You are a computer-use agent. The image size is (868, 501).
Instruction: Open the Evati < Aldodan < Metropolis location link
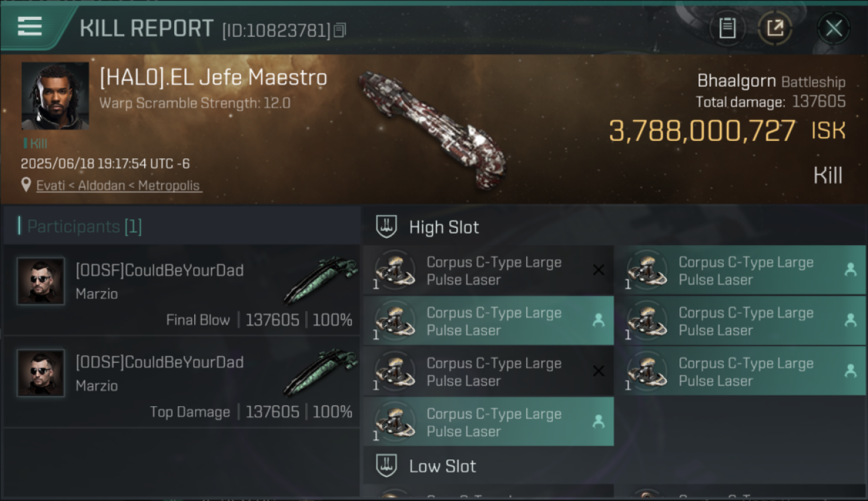118,186
